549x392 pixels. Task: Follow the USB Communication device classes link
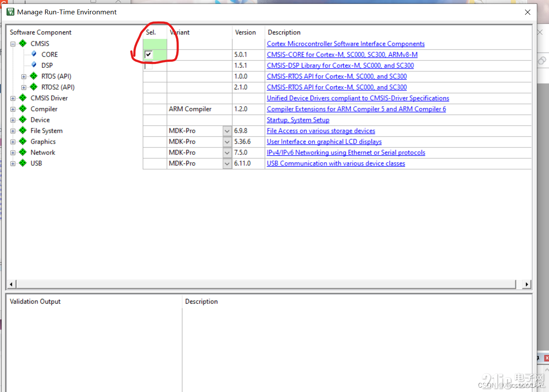(x=336, y=163)
